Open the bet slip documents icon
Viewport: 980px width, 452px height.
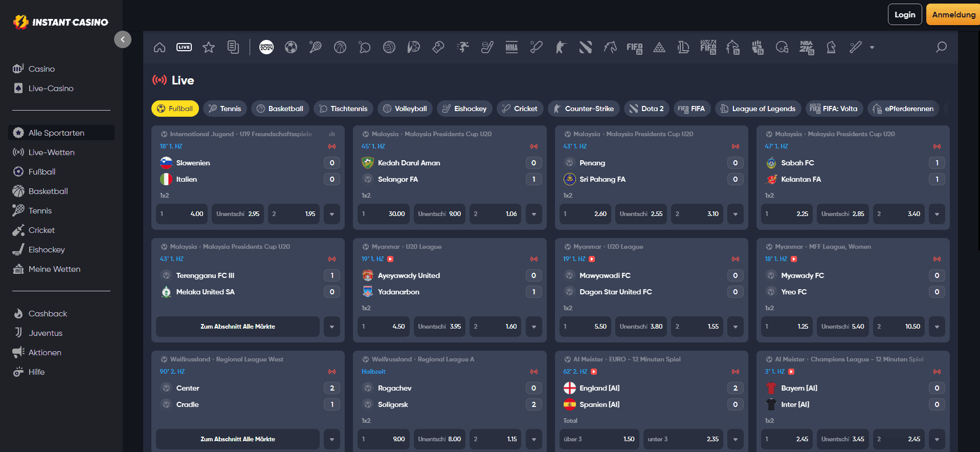[233, 48]
